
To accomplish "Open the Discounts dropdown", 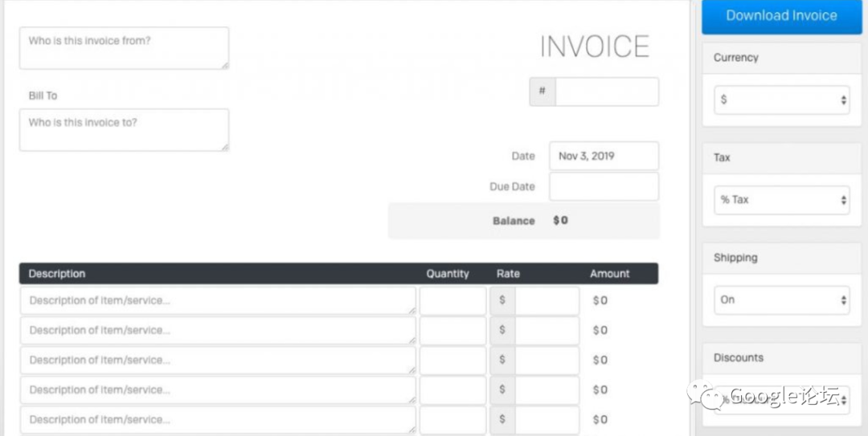I will tap(781, 399).
